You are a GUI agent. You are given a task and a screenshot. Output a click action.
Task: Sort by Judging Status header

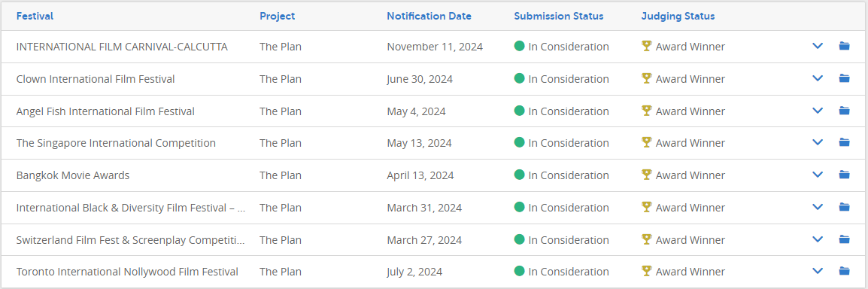678,16
